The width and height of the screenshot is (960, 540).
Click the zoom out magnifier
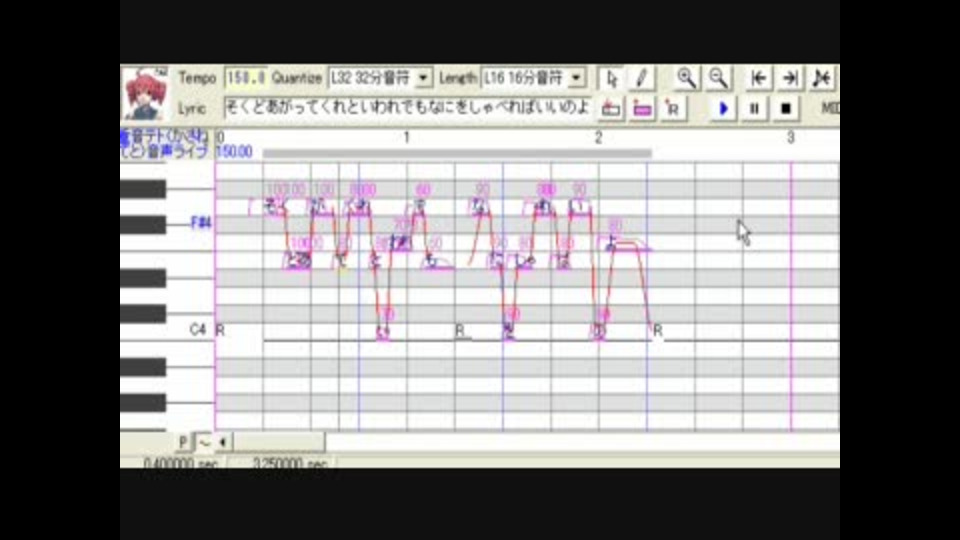[x=718, y=78]
